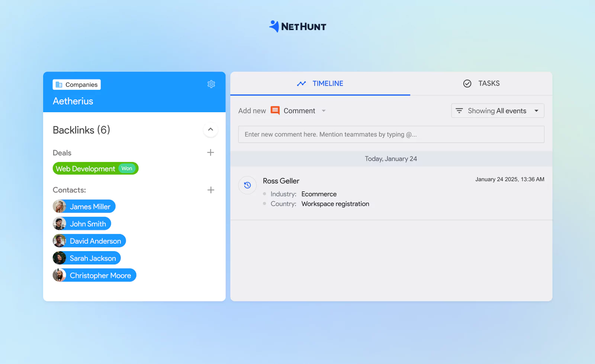
Task: Select the Timeline tab
Action: point(320,84)
